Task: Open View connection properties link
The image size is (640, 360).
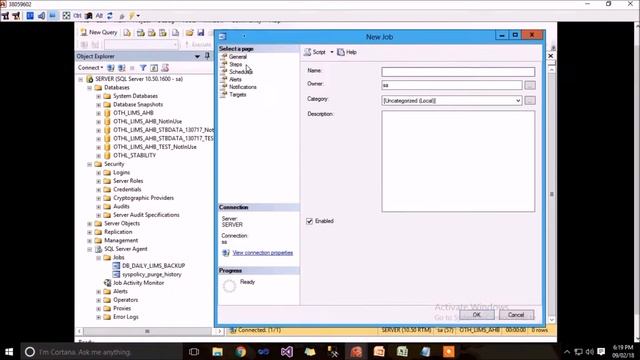Action: (262, 253)
